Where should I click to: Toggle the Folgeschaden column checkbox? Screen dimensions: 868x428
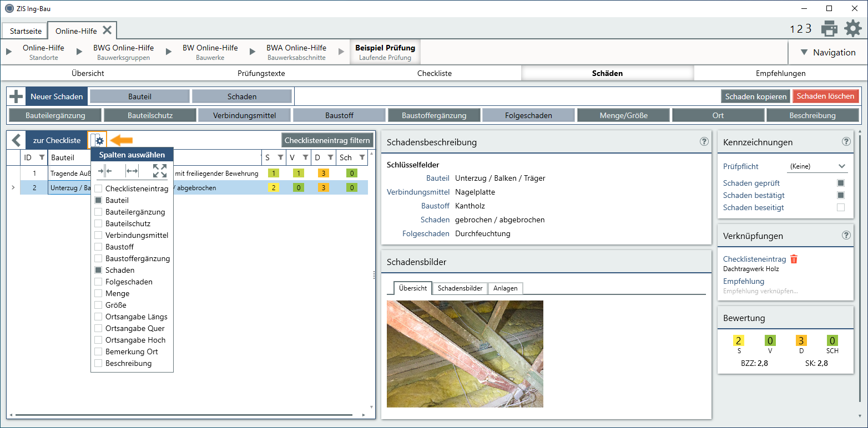[98, 282]
